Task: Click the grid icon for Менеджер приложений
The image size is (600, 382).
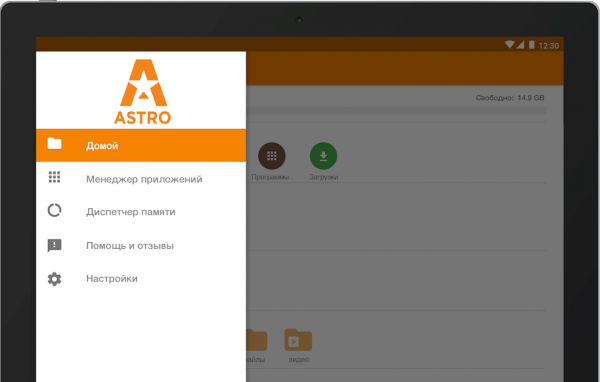Action: 54,177
